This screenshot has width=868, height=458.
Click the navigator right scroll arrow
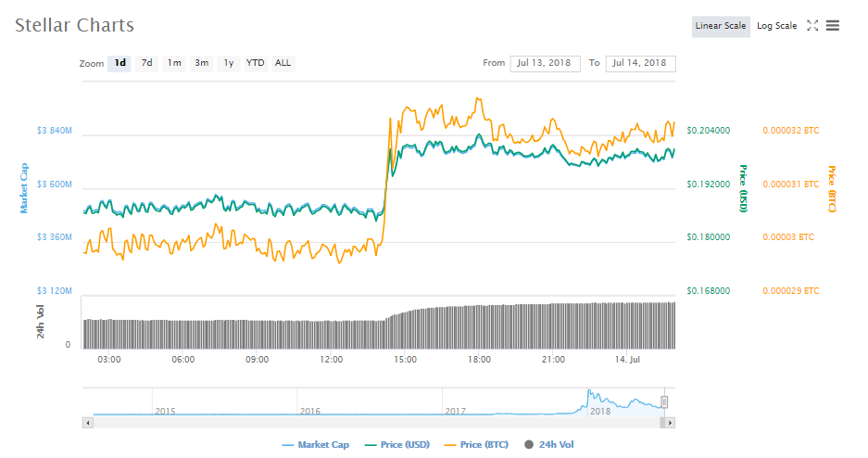click(x=670, y=423)
